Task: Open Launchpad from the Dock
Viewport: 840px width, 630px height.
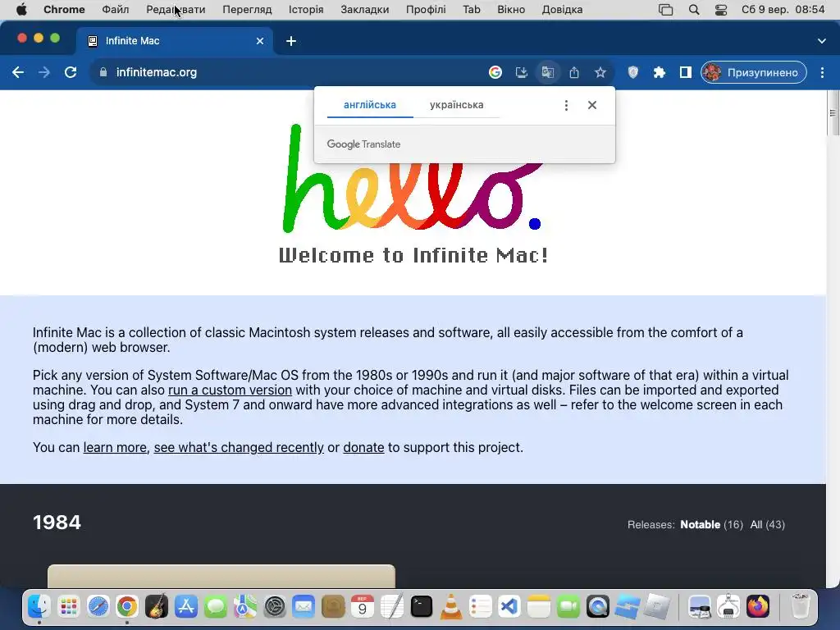Action: click(x=69, y=607)
